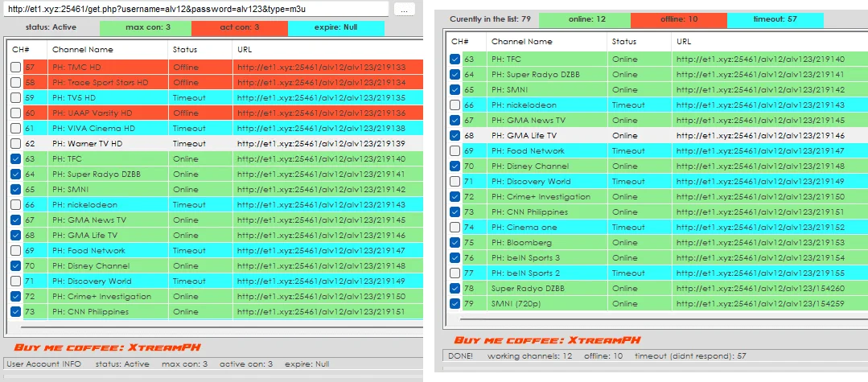Click 'DONE!' in the right window status bar
The image size is (868, 382).
(461, 356)
